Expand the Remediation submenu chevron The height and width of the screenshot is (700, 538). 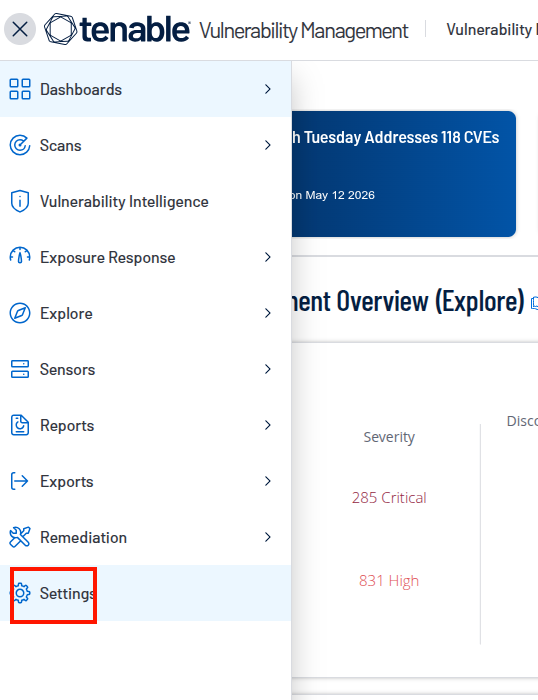coord(267,537)
